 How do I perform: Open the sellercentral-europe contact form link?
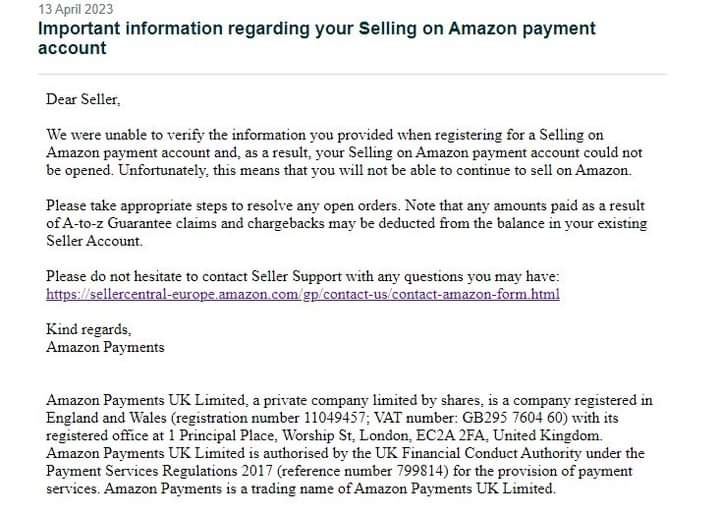click(303, 294)
